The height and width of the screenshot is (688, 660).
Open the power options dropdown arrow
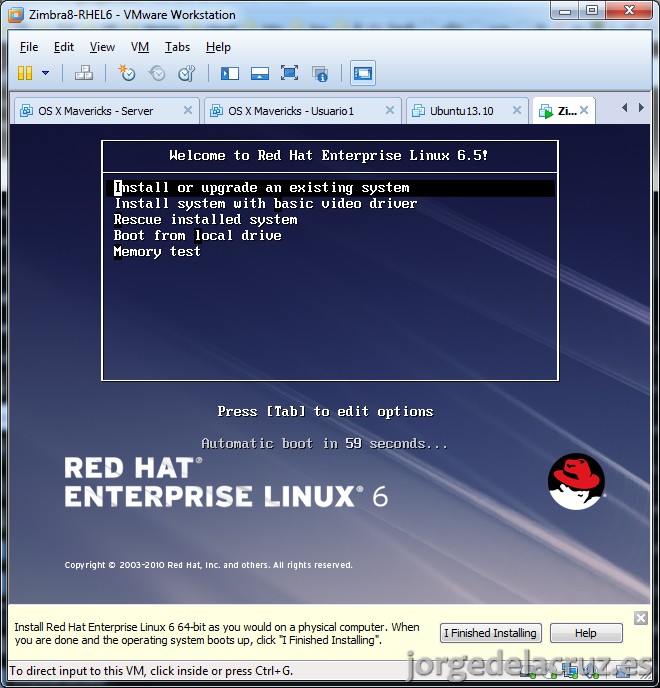point(45,73)
